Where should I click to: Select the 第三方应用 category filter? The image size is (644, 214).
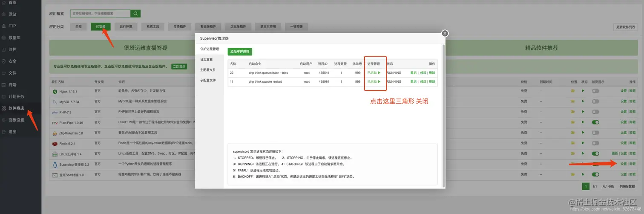point(268,26)
